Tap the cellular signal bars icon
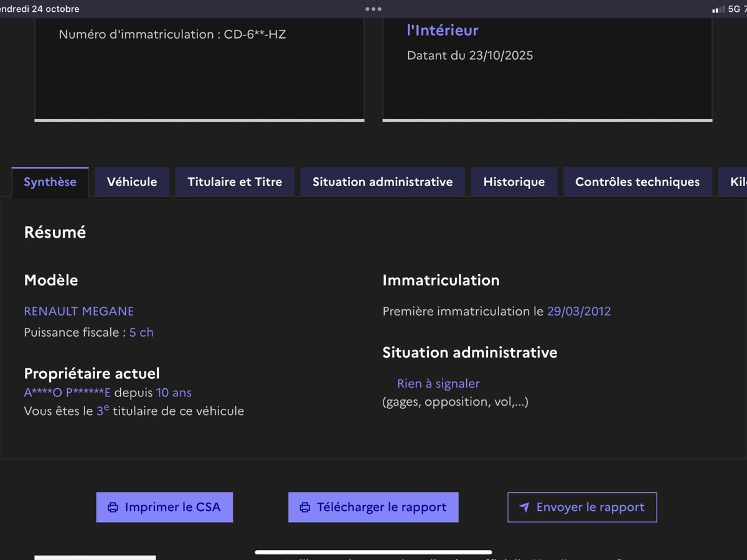Viewport: 747px width, 560px height. (718, 9)
